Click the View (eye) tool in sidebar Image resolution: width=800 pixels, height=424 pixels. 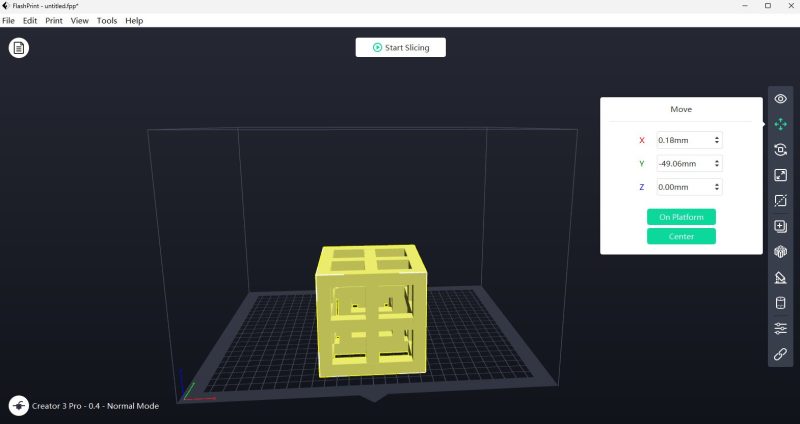(780, 99)
